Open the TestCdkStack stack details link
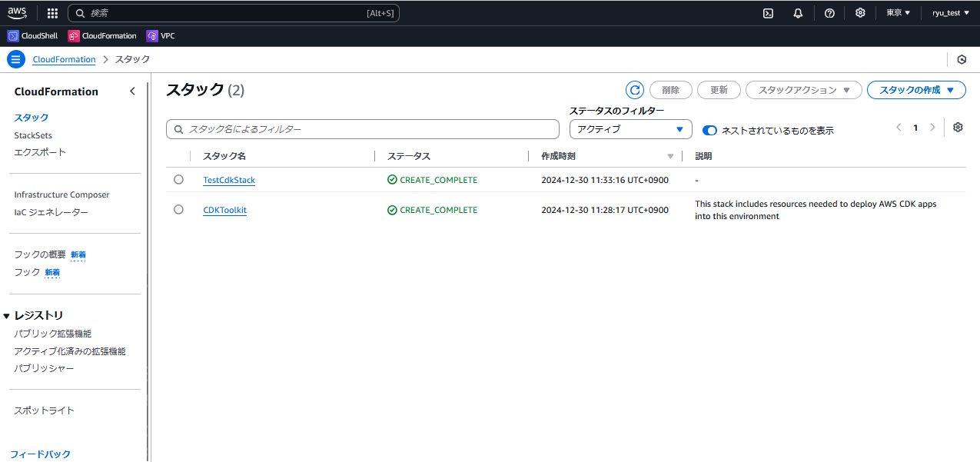The image size is (980, 462). click(x=228, y=179)
